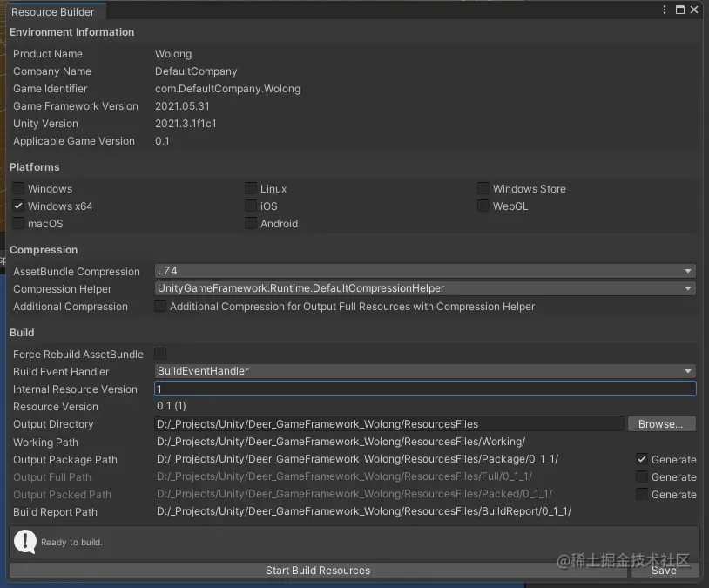Enable the Linux platform checkbox
Viewport: 709px width, 588px height.
251,188
